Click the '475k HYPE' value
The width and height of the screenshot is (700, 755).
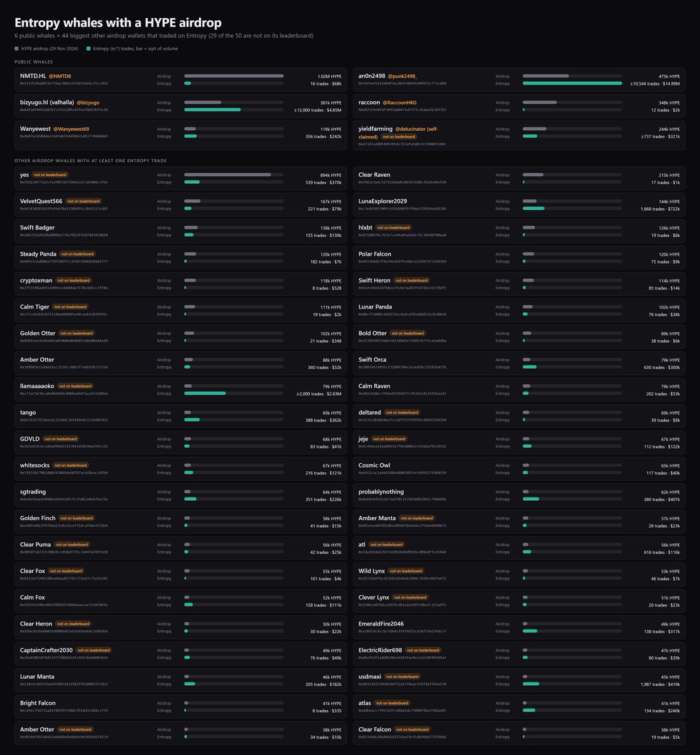click(669, 76)
